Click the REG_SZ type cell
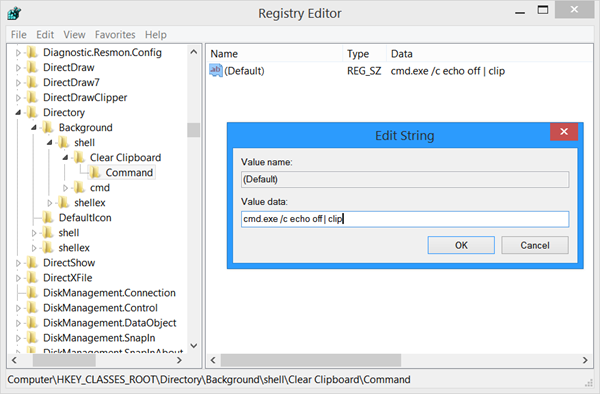600x394 pixels. point(364,71)
